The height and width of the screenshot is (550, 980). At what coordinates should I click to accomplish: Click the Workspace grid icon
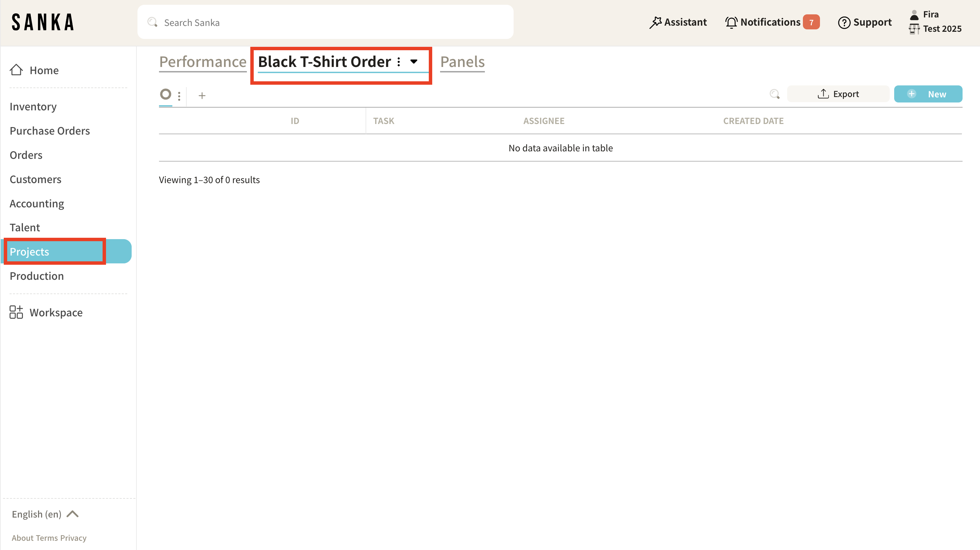(x=16, y=312)
